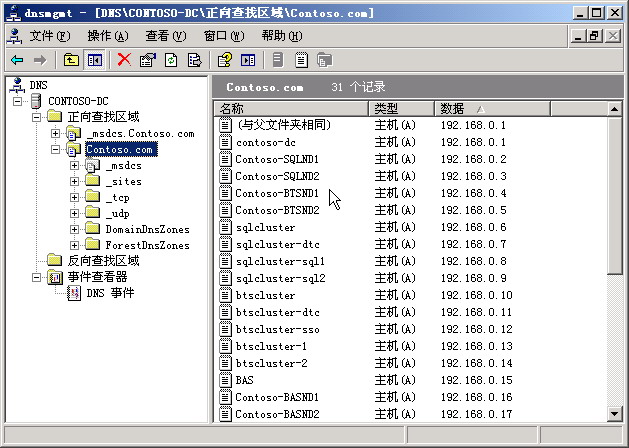Click the 反向查找区域 folder icon
The width and height of the screenshot is (629, 448).
click(55, 261)
